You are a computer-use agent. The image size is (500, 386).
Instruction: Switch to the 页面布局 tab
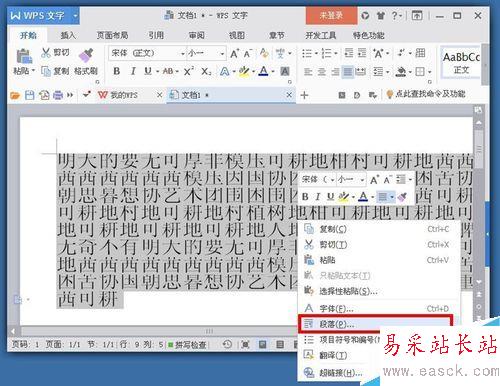click(112, 35)
